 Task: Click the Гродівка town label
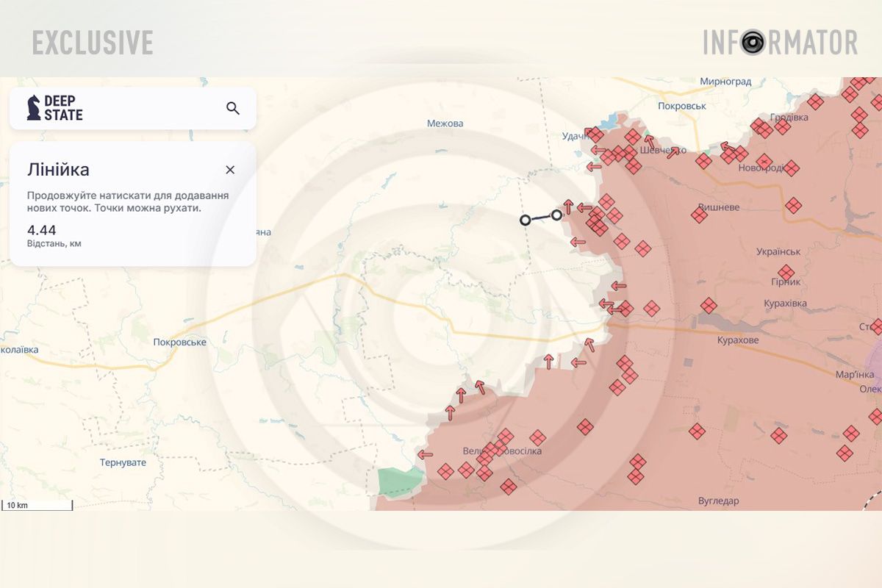[x=789, y=118]
